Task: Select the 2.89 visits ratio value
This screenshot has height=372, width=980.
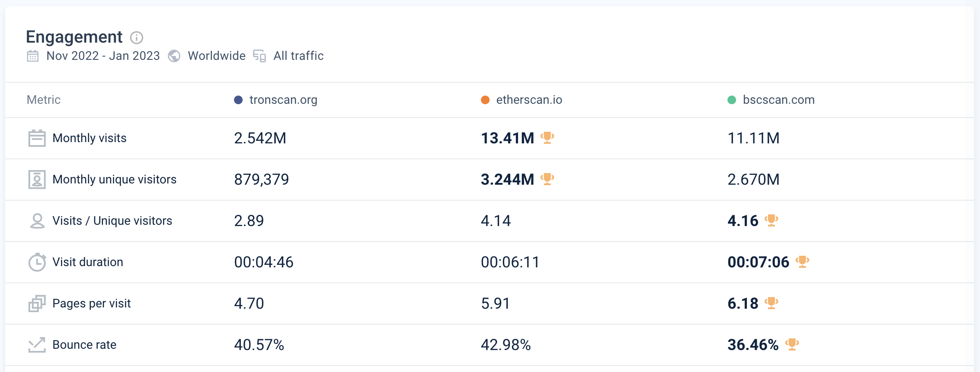Action: pyautogui.click(x=249, y=221)
